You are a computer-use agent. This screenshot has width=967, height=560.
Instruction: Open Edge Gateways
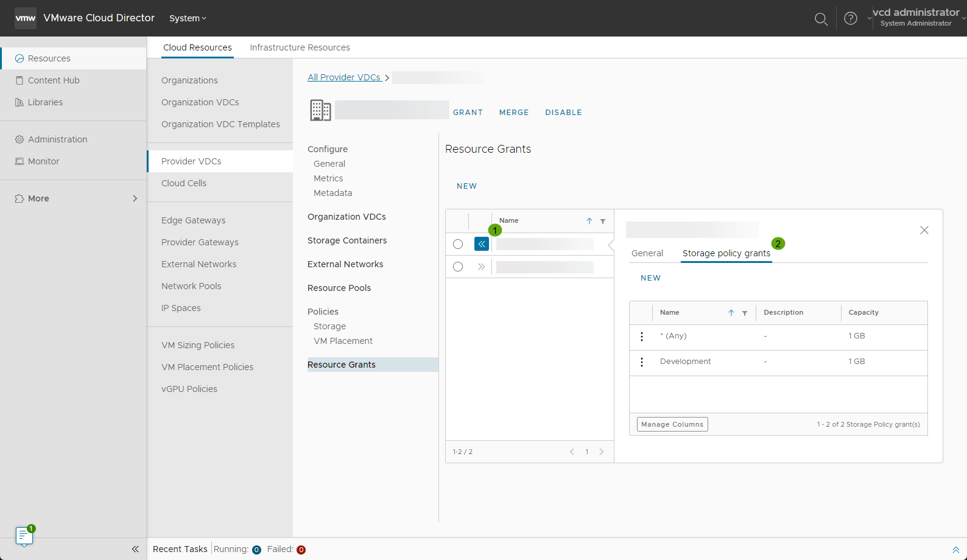coord(193,220)
